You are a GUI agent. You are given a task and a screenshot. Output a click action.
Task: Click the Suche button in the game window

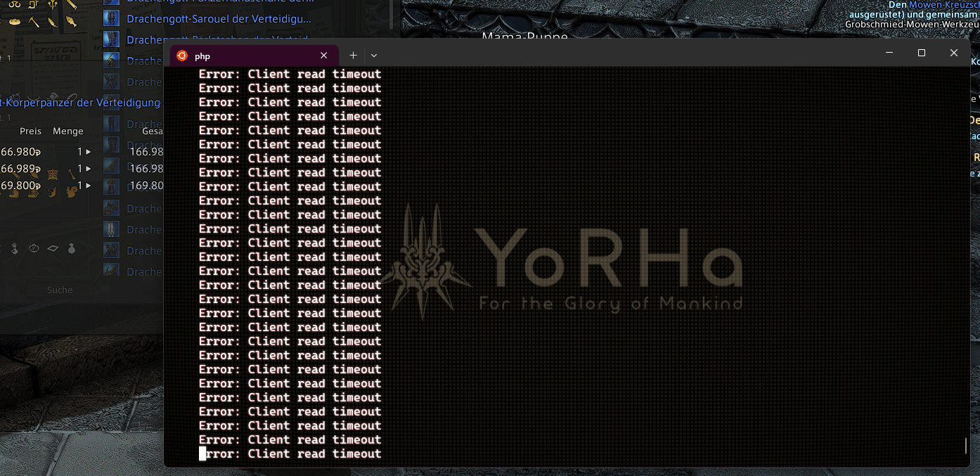click(x=60, y=290)
